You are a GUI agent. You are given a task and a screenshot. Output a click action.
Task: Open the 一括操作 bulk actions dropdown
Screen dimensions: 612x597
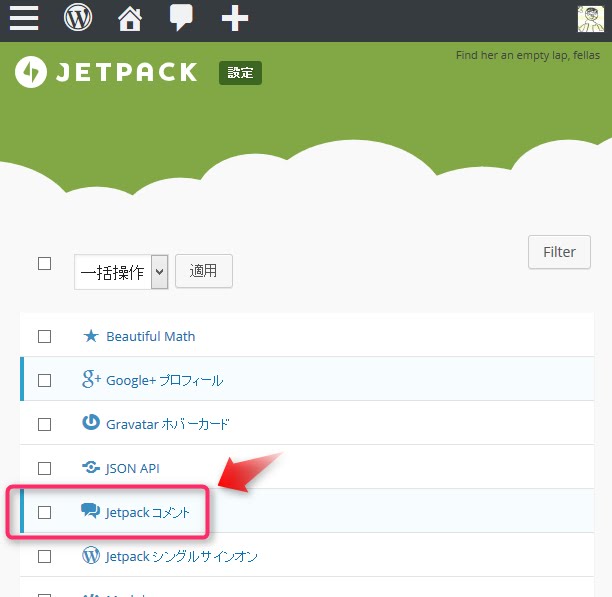click(121, 272)
